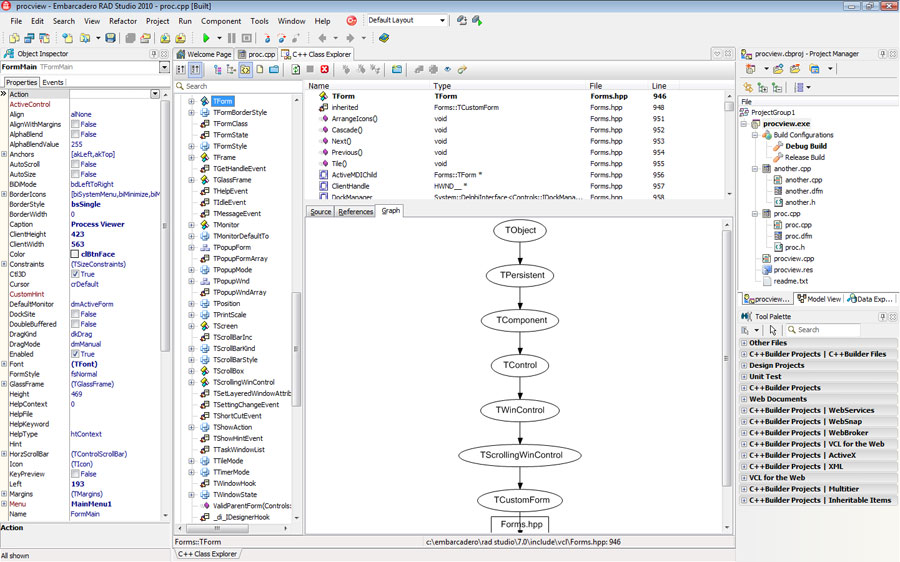Click the Class Explorer Search field
This screenshot has height=562, width=900.
point(238,86)
